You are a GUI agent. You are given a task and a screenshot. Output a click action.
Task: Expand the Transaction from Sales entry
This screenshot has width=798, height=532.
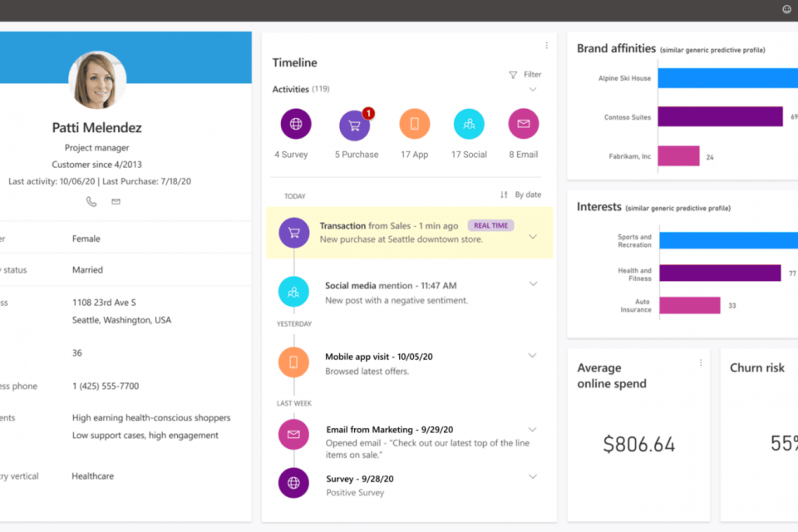pyautogui.click(x=533, y=237)
